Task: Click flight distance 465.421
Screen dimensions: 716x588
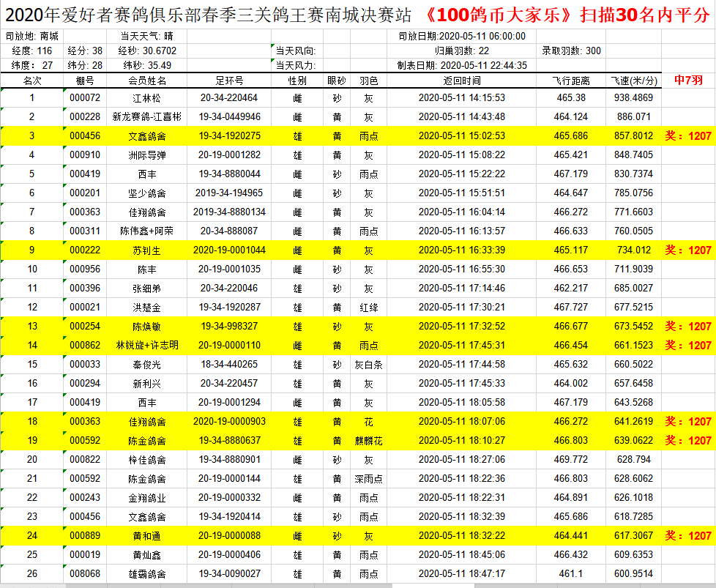Action: coord(571,155)
